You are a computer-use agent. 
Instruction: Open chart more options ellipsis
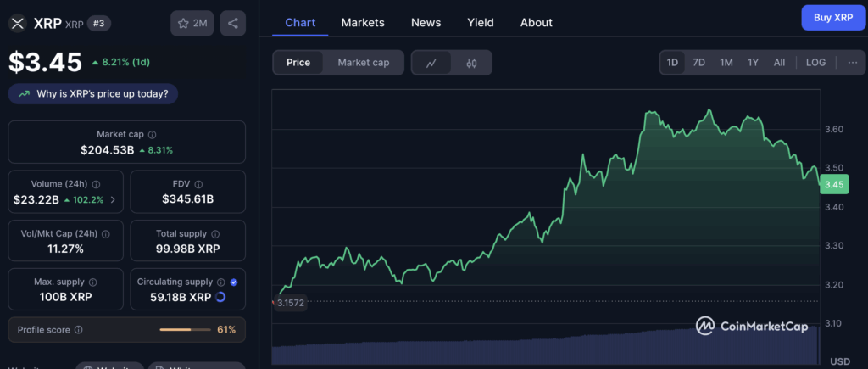coord(853,63)
